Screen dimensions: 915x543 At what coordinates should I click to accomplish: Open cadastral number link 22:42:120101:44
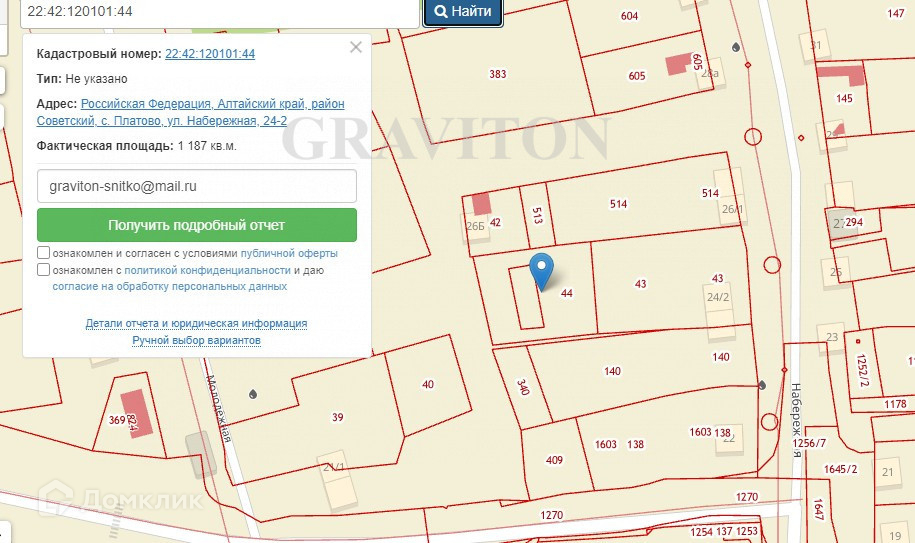(x=210, y=54)
